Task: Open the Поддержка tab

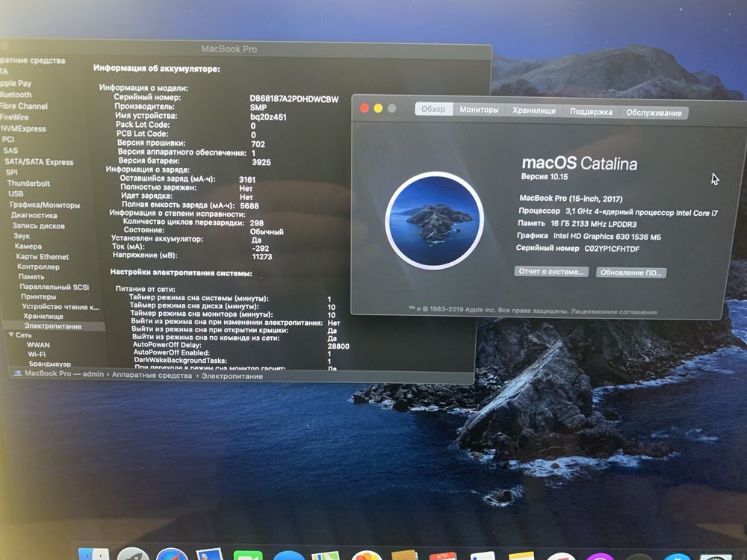Action: (591, 111)
